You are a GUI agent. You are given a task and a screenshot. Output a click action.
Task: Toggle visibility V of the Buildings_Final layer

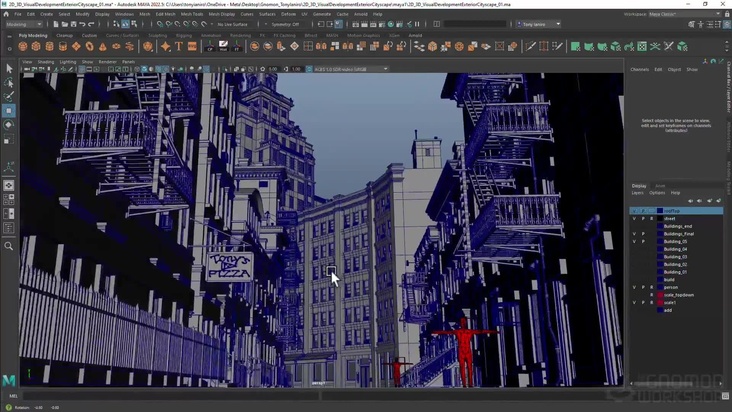[x=634, y=234]
